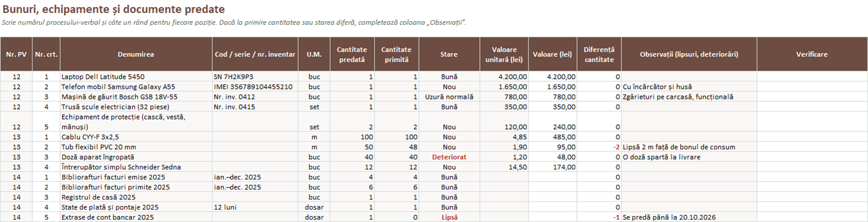The width and height of the screenshot is (868, 222).
Task: Select the "Registrul de casă 2025" cell
Action: (136, 197)
